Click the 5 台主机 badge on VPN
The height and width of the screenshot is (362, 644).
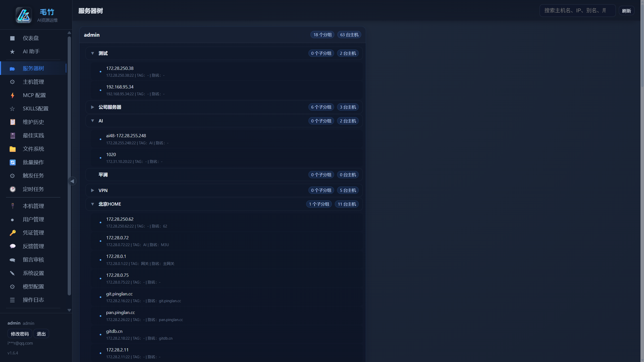pyautogui.click(x=348, y=190)
